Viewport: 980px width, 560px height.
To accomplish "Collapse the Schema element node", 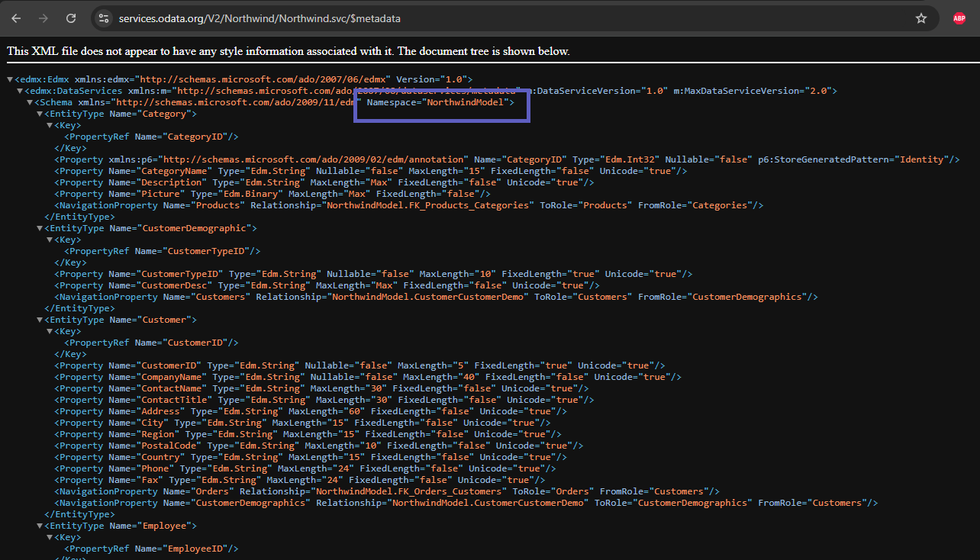I will [30, 103].
